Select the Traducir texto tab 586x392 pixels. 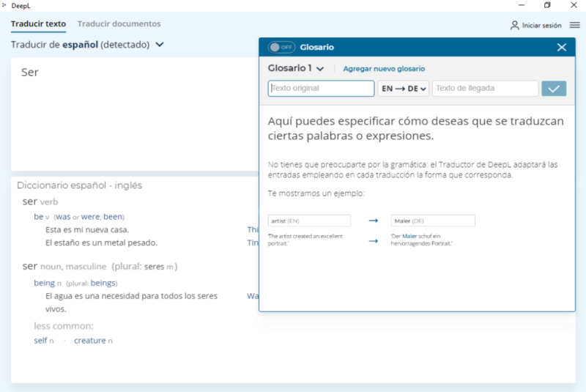38,23
